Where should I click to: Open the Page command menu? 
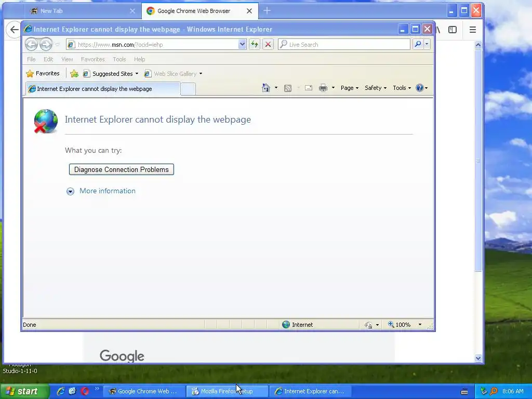tap(350, 88)
